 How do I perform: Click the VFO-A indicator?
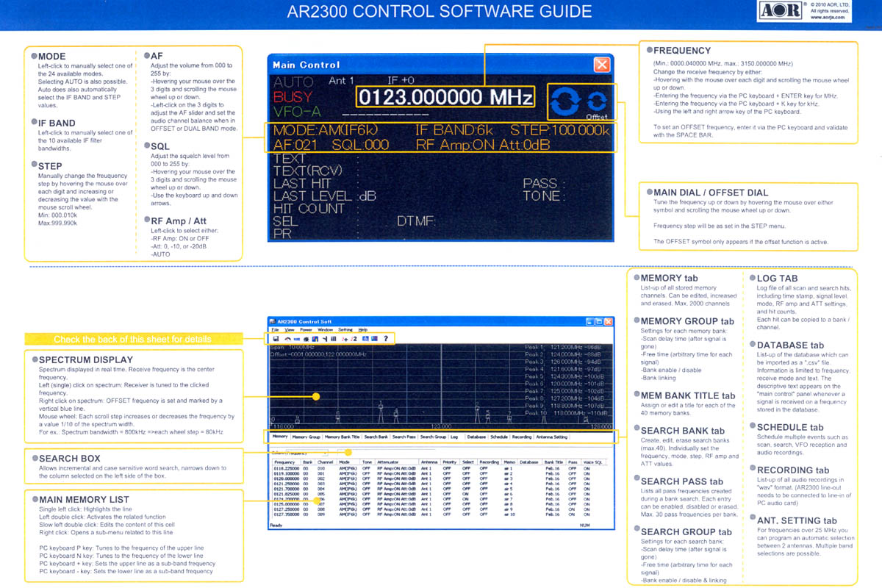296,111
